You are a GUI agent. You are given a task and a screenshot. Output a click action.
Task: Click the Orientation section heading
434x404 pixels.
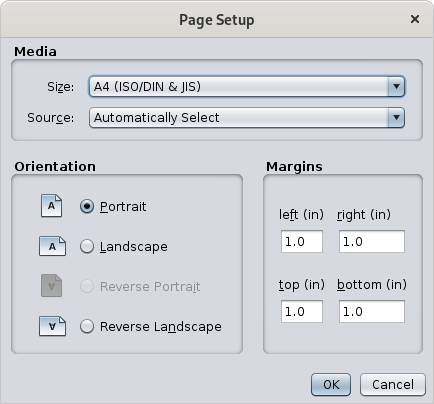tap(55, 166)
